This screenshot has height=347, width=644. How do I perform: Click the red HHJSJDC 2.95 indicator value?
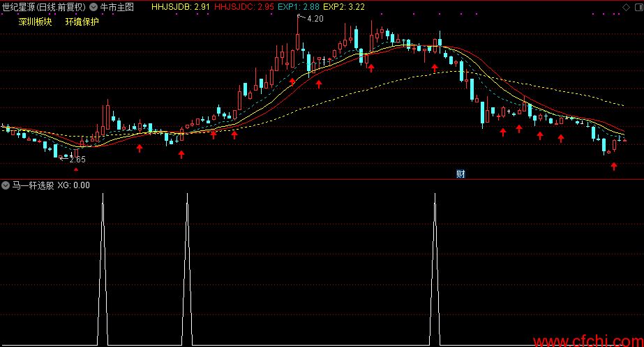pos(244,7)
